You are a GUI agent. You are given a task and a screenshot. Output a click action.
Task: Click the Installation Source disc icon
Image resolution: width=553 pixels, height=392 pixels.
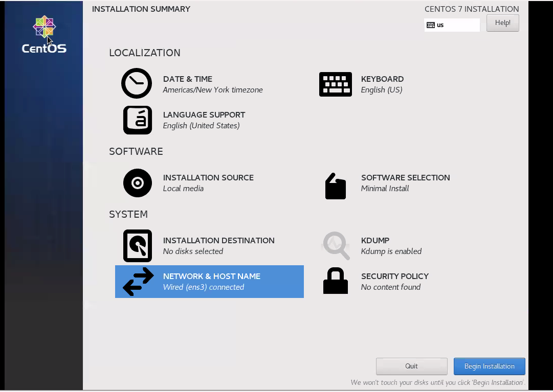138,183
